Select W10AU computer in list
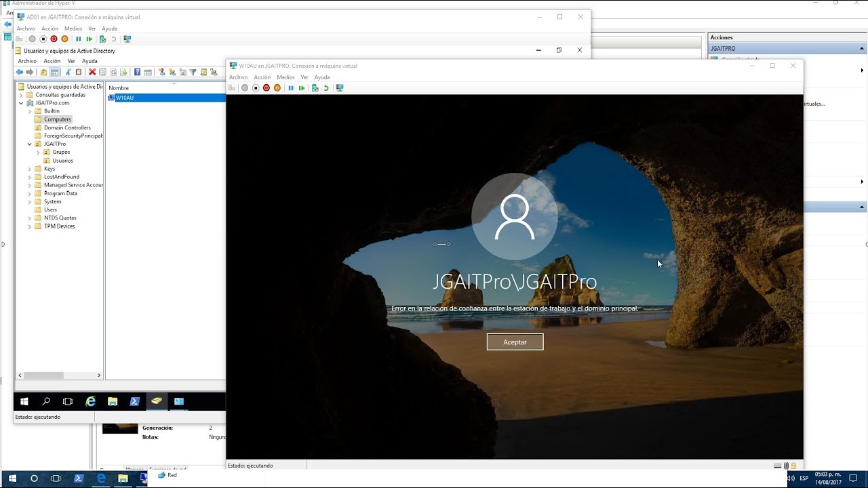Viewport: 868px width, 488px height. pos(125,98)
